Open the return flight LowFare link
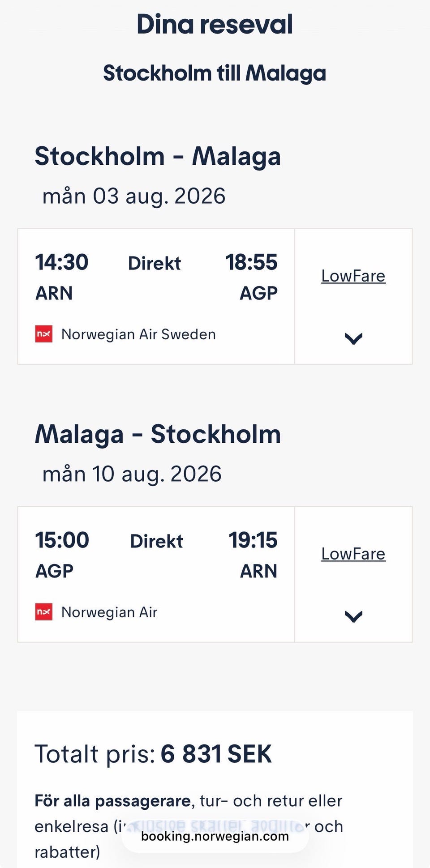The height and width of the screenshot is (868, 430). [x=353, y=554]
